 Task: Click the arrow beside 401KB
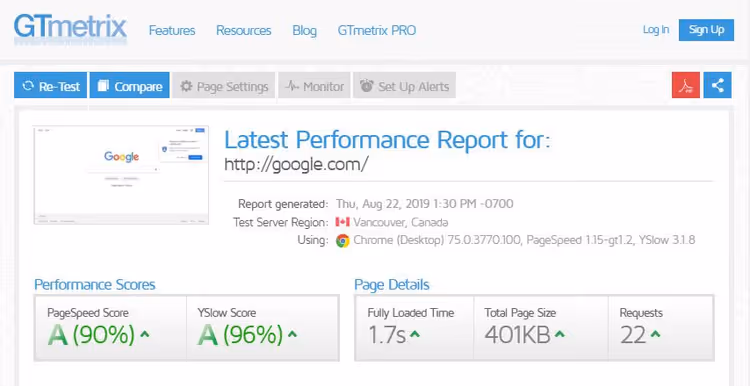pyautogui.click(x=560, y=334)
